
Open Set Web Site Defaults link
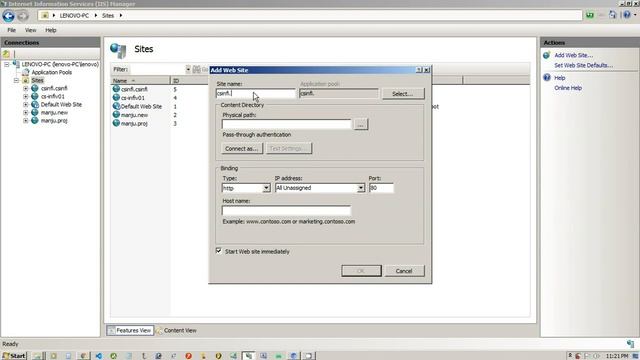(x=583, y=65)
